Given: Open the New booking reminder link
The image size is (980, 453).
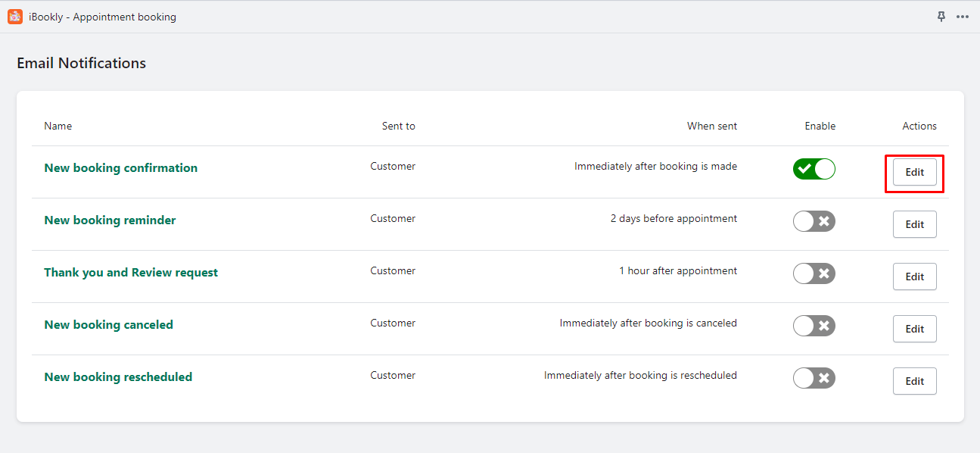Looking at the screenshot, I should pyautogui.click(x=110, y=220).
